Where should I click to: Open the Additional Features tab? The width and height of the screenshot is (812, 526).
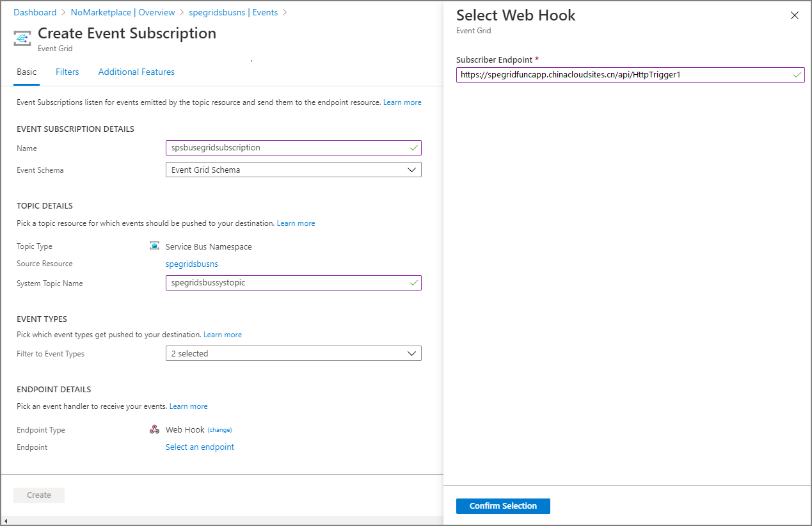pos(136,72)
